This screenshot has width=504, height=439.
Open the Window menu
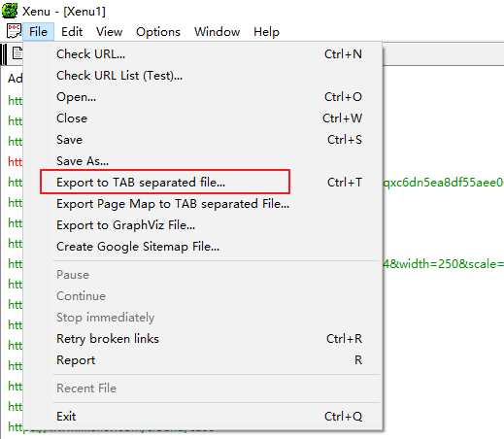(x=217, y=32)
